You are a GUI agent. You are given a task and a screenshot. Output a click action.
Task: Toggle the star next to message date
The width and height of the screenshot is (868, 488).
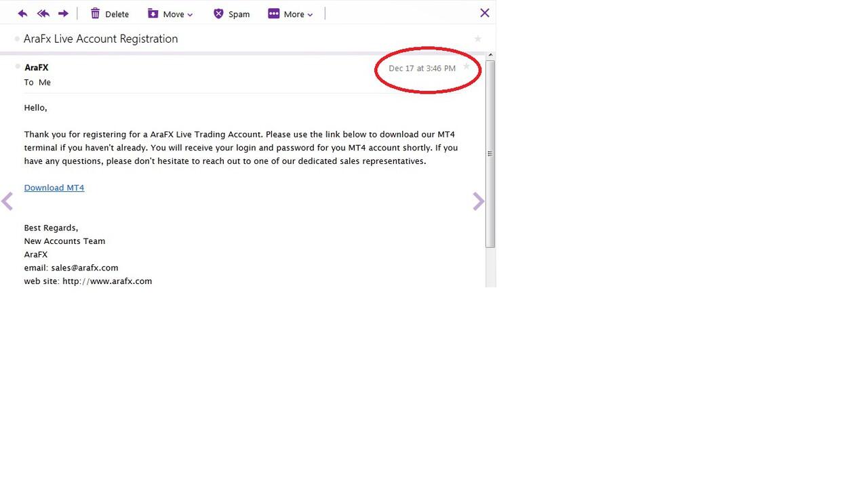[466, 66]
